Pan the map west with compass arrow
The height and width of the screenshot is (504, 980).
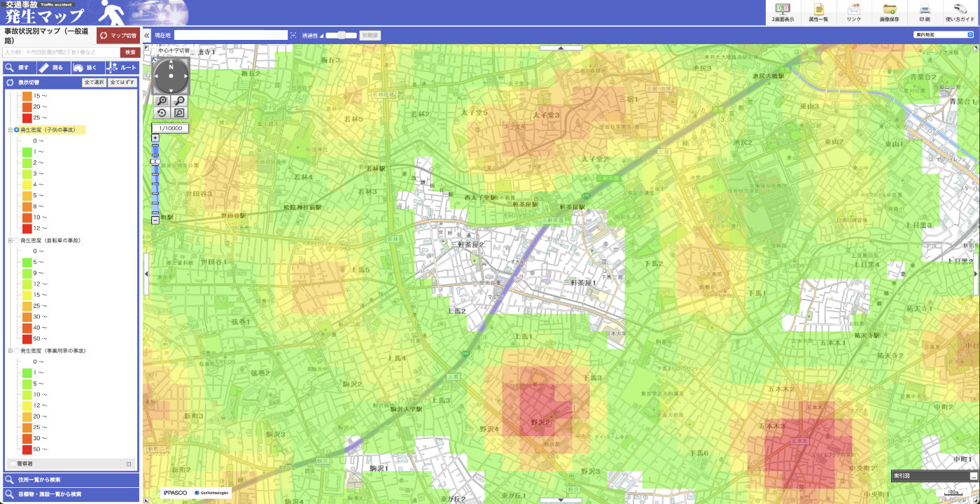pyautogui.click(x=157, y=75)
